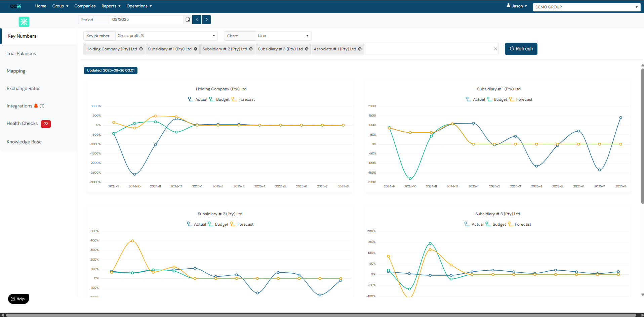Clear all selected companies
The image size is (644, 317).
pyautogui.click(x=495, y=49)
